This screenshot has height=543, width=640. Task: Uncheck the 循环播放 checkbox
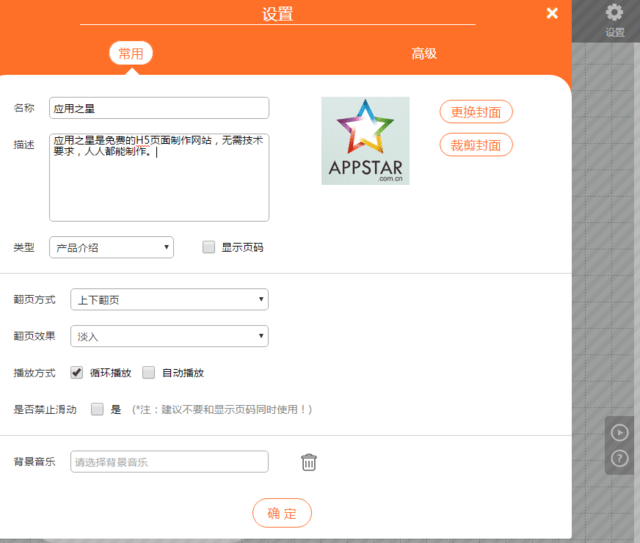[x=76, y=372]
